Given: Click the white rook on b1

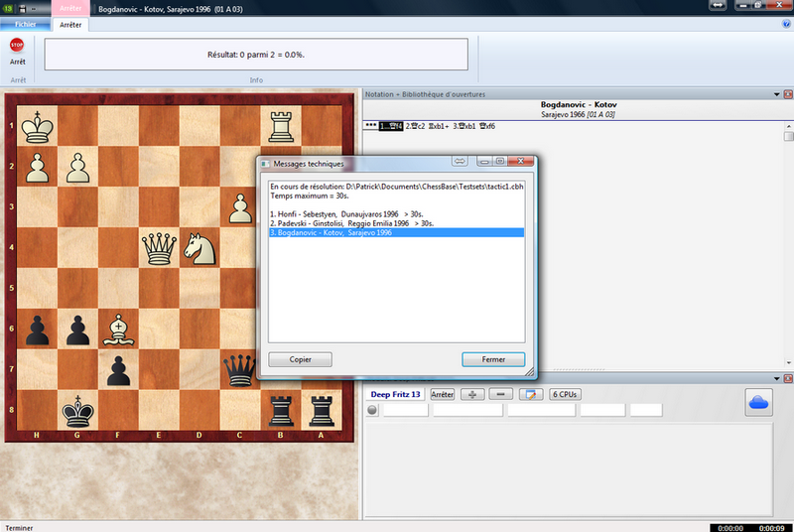Looking at the screenshot, I should tap(281, 126).
